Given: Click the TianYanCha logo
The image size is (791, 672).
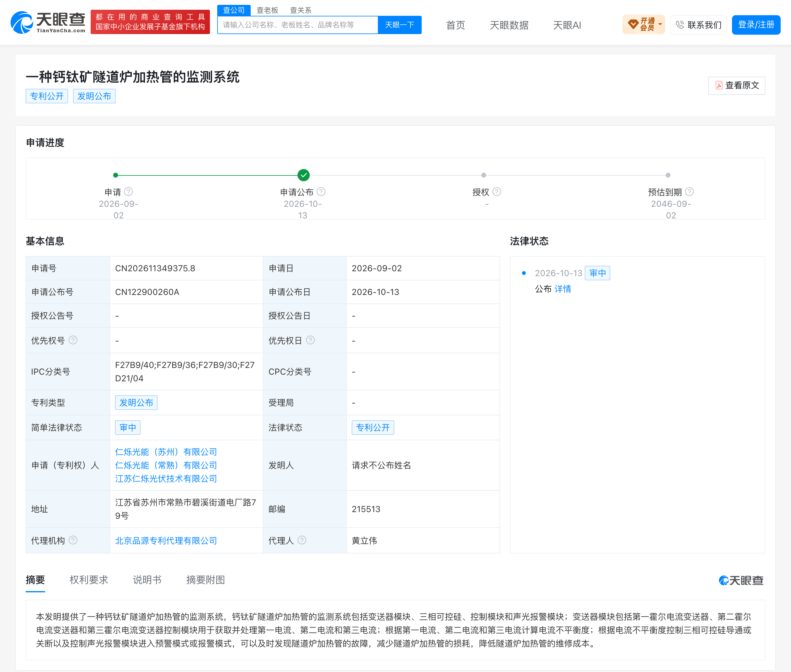Looking at the screenshot, I should pyautogui.click(x=48, y=23).
